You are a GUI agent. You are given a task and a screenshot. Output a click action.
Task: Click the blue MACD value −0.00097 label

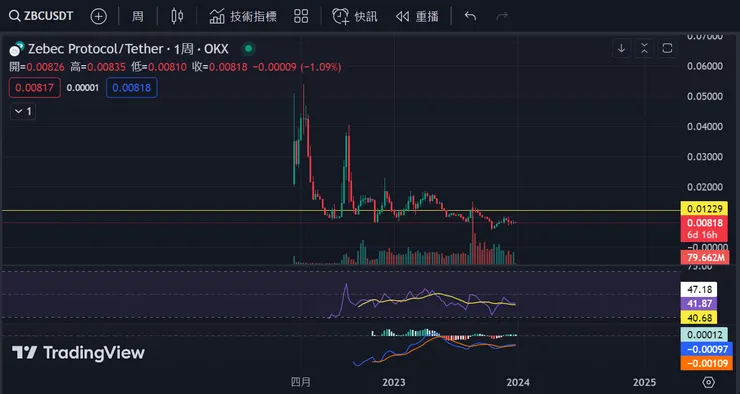(706, 349)
